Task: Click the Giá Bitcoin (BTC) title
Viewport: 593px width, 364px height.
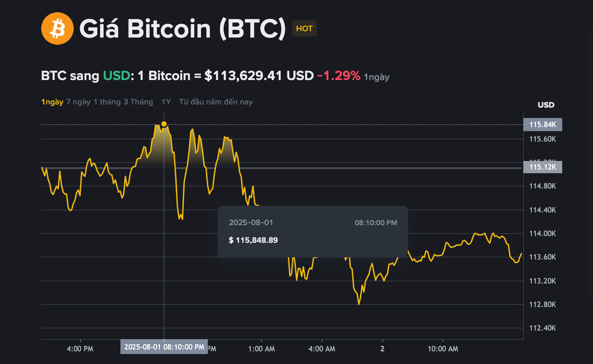Action: pyautogui.click(x=181, y=28)
